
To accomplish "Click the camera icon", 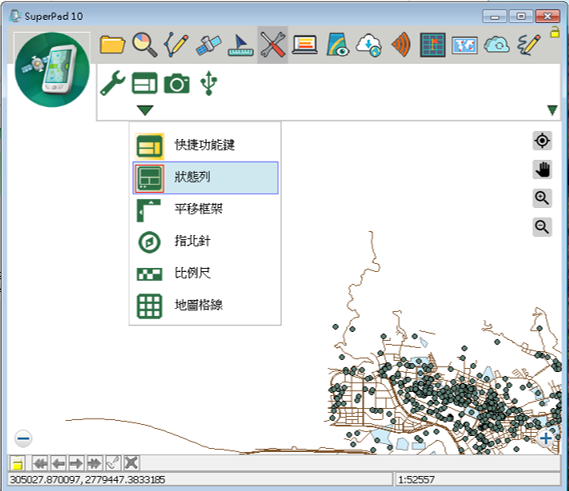I will tap(177, 84).
